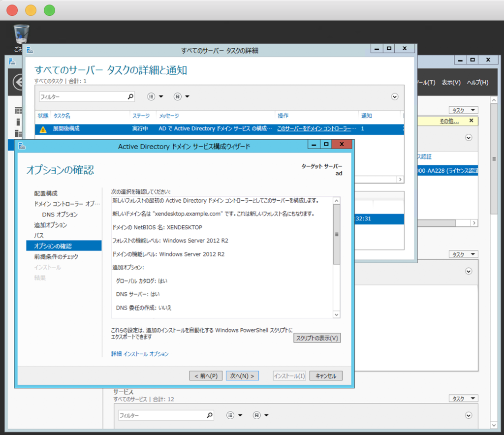Open list options icon in Services section

(230, 415)
